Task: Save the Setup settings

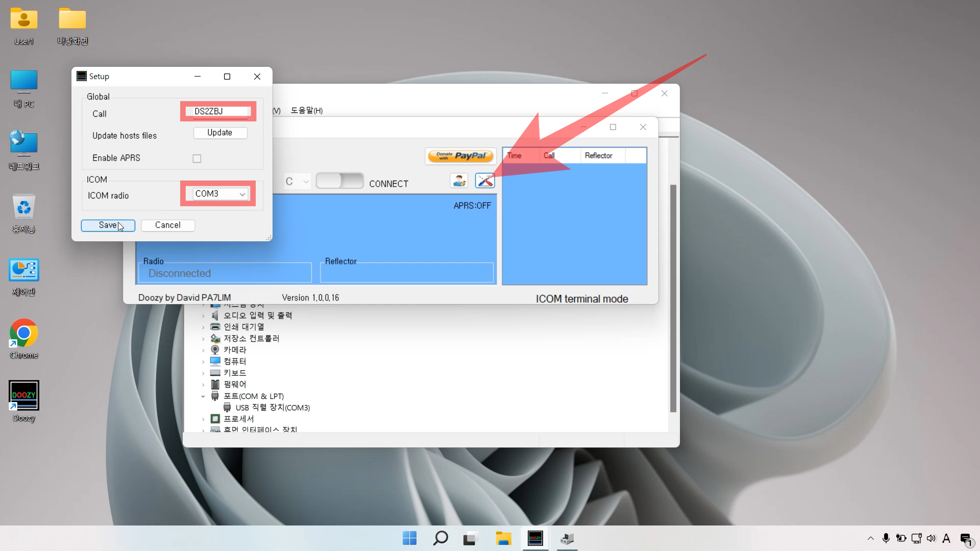Action: click(108, 226)
